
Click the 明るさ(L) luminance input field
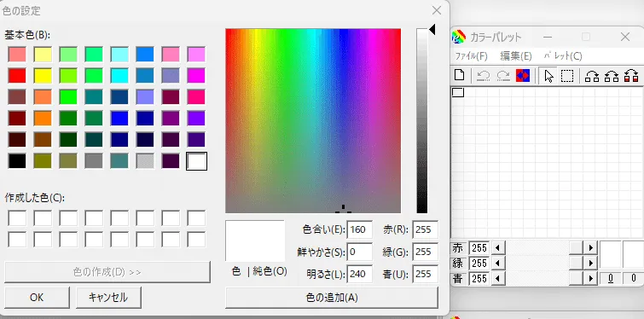[360, 274]
